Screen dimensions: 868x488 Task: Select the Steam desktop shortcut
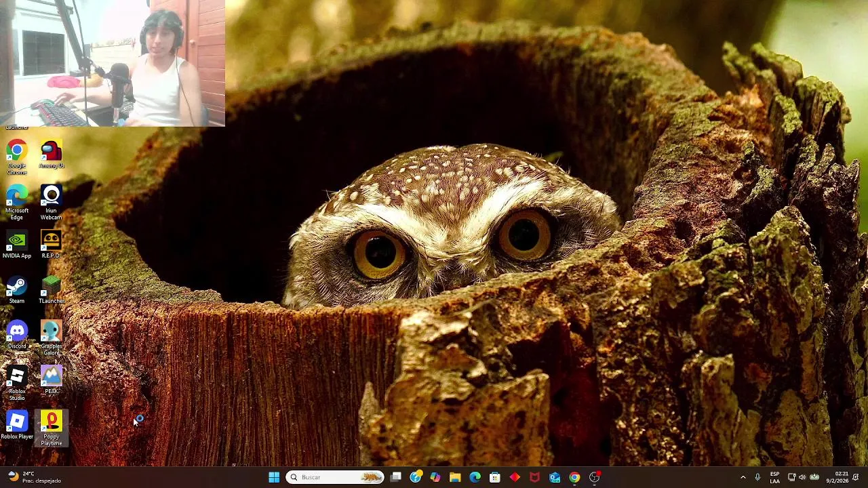(x=17, y=290)
